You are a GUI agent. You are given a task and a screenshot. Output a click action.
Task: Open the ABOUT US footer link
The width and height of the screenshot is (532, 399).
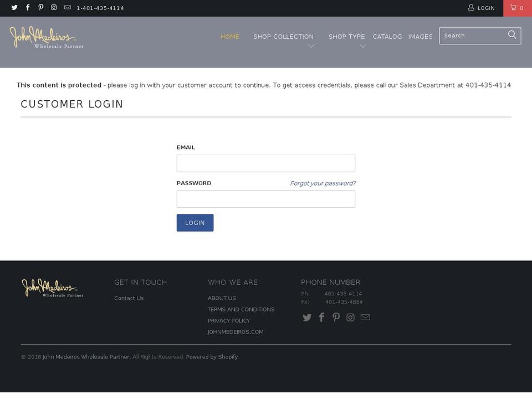click(x=222, y=298)
